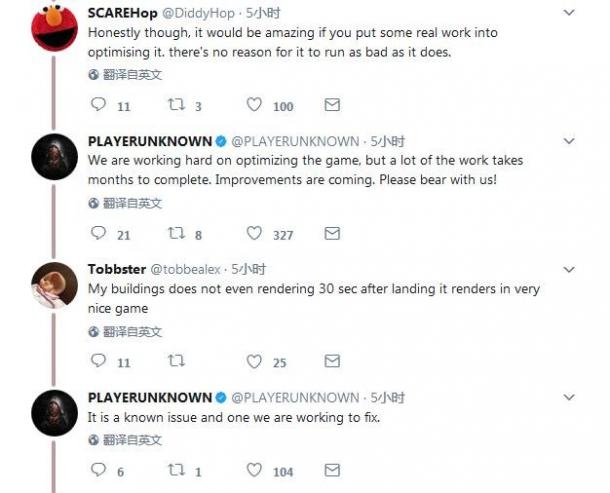Like Tobbster's tweet with 25 likes
The width and height of the screenshot is (610, 493).
[x=254, y=361]
